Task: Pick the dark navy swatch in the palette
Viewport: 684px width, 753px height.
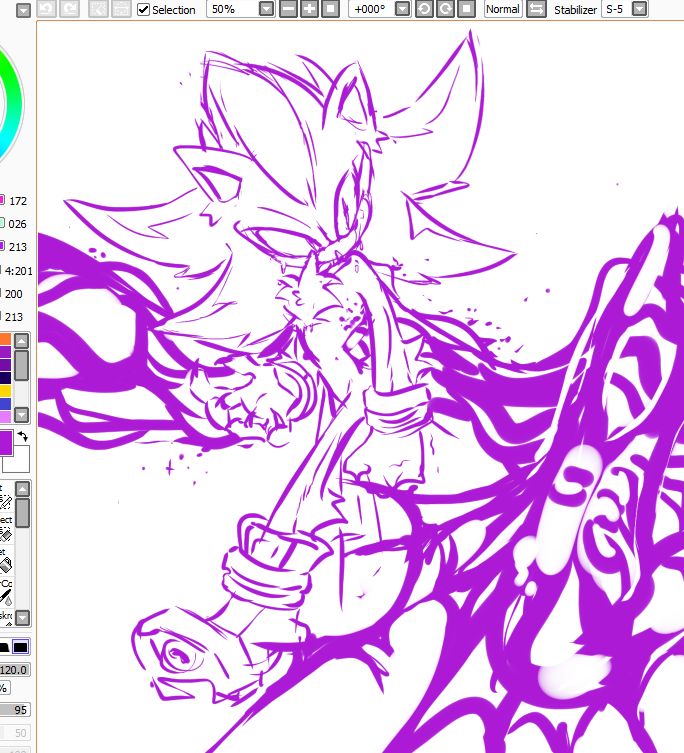Action: 5,378
